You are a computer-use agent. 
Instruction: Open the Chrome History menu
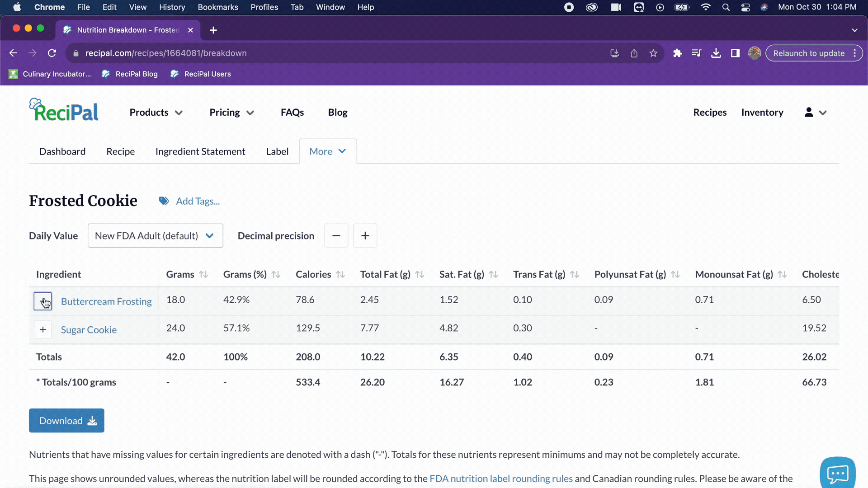pos(172,7)
